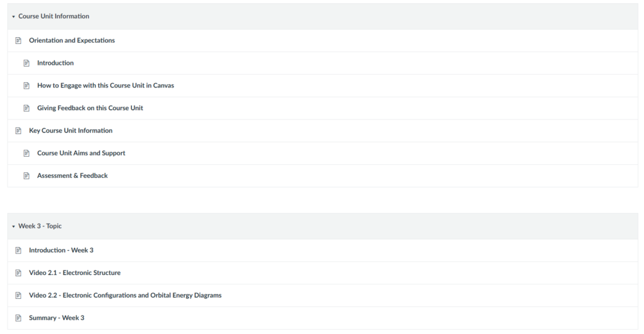The height and width of the screenshot is (334, 644).
Task: Open Summary - Week 3 page
Action: [57, 318]
